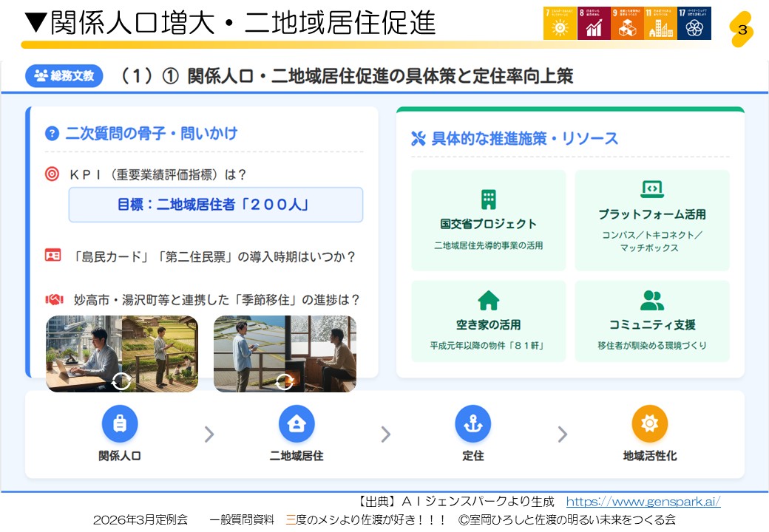The width and height of the screenshot is (769, 532).
Task: Click the chevron arrow between 定住 and 地域活性化
Action: coord(562,434)
